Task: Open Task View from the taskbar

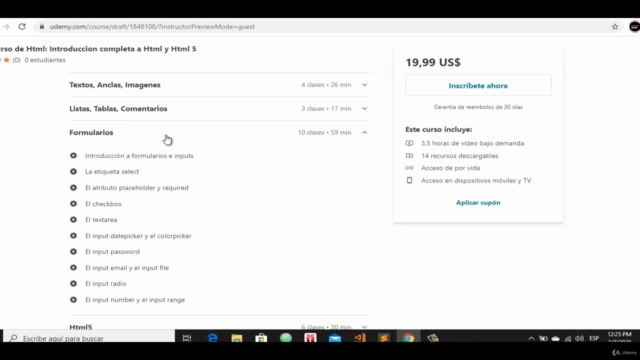Action: click(187, 338)
